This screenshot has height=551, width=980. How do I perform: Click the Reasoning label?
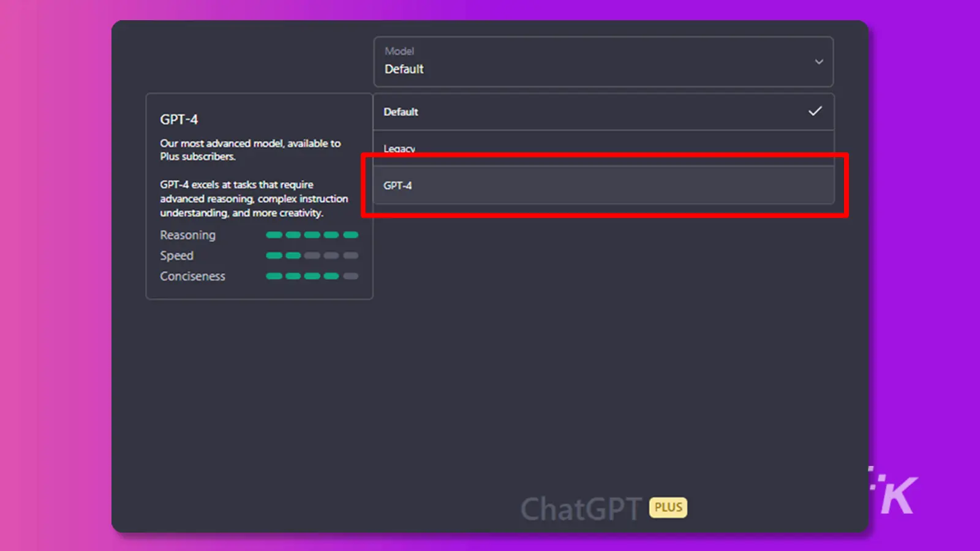(x=187, y=235)
